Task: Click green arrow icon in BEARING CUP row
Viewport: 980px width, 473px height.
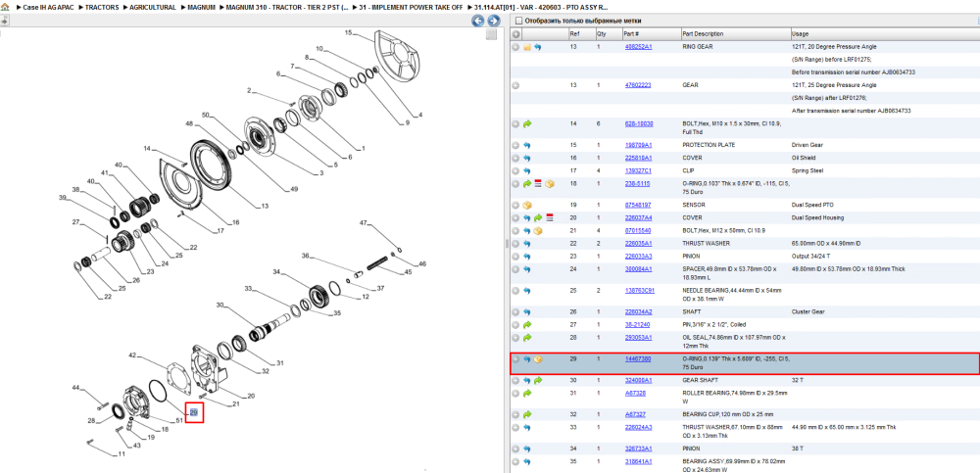Action: coord(527,414)
